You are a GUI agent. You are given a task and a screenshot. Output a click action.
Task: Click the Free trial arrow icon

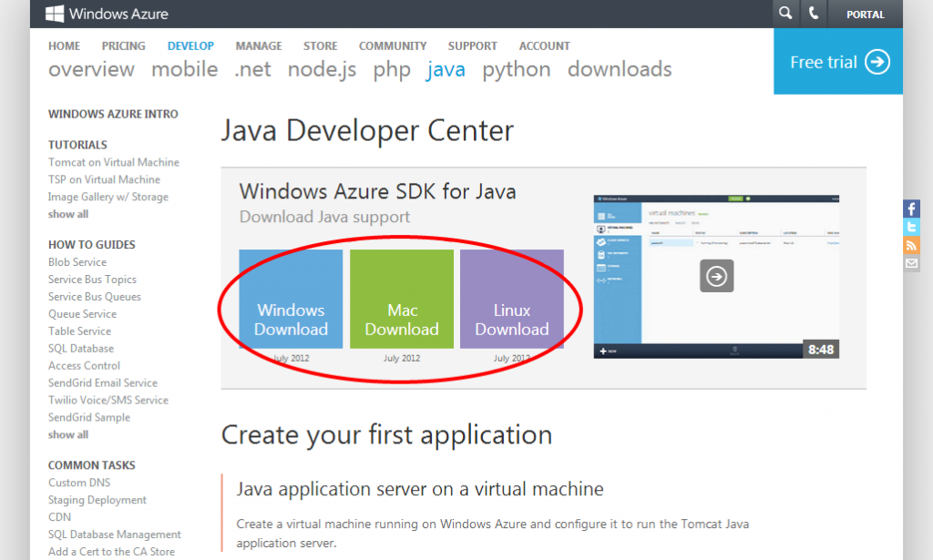pos(877,62)
